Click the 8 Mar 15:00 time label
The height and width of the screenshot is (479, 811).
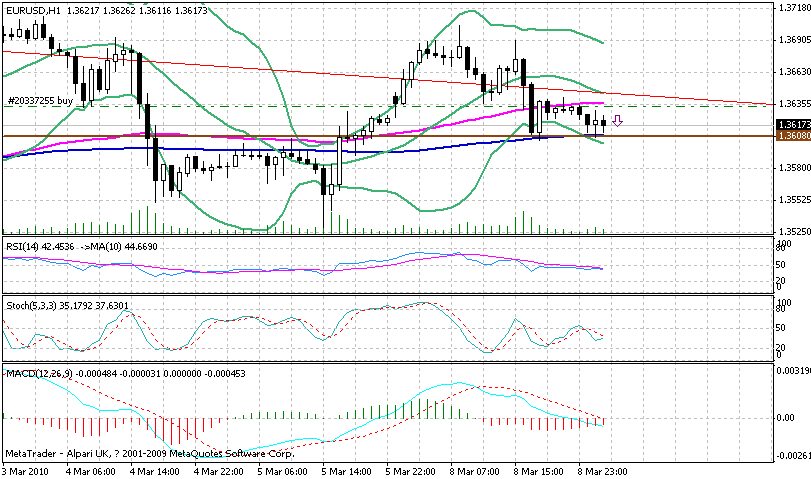tap(539, 472)
